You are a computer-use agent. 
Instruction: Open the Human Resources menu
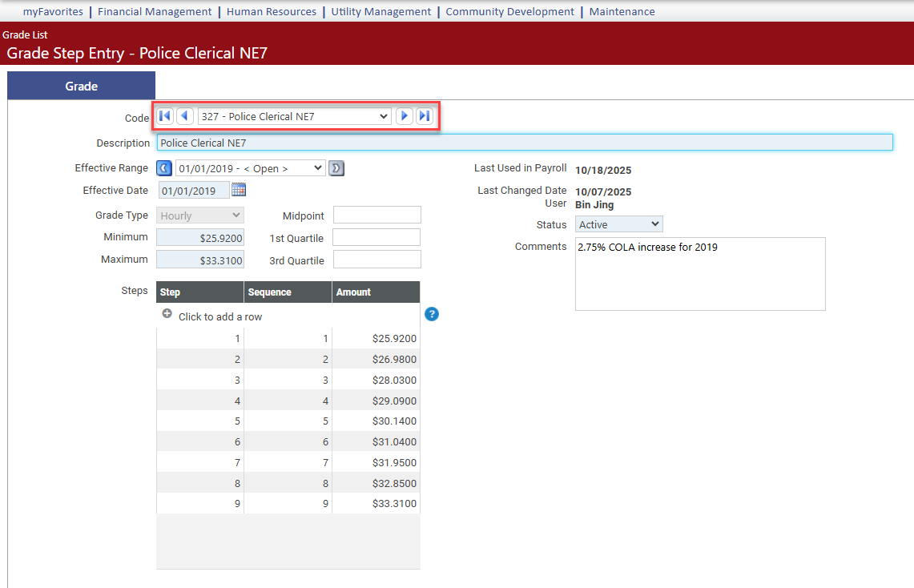coord(272,11)
